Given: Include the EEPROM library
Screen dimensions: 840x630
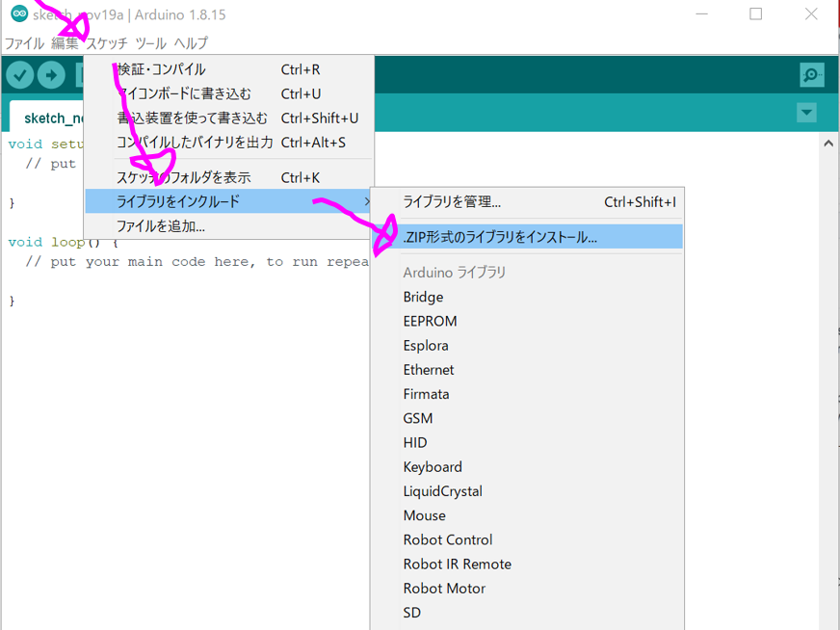Looking at the screenshot, I should [430, 321].
